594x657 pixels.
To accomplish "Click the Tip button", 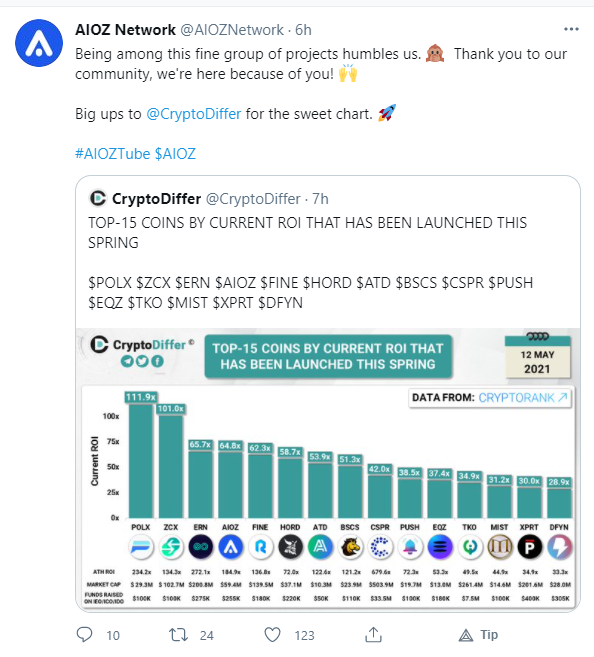I will tap(478, 635).
